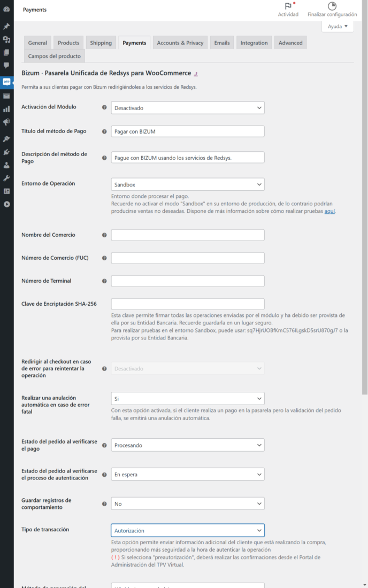Click the Clave de Encriptación SHA-256 field
The width and height of the screenshot is (368, 588).
[188, 304]
